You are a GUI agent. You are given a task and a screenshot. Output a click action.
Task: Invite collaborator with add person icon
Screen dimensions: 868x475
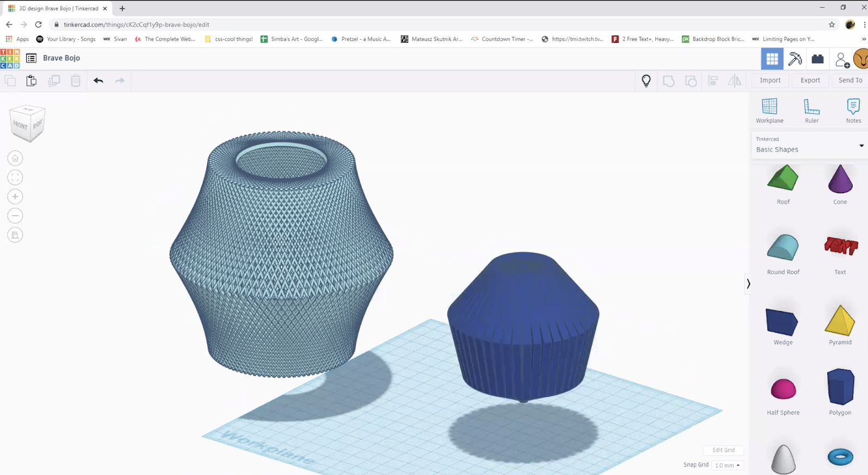[842, 60]
